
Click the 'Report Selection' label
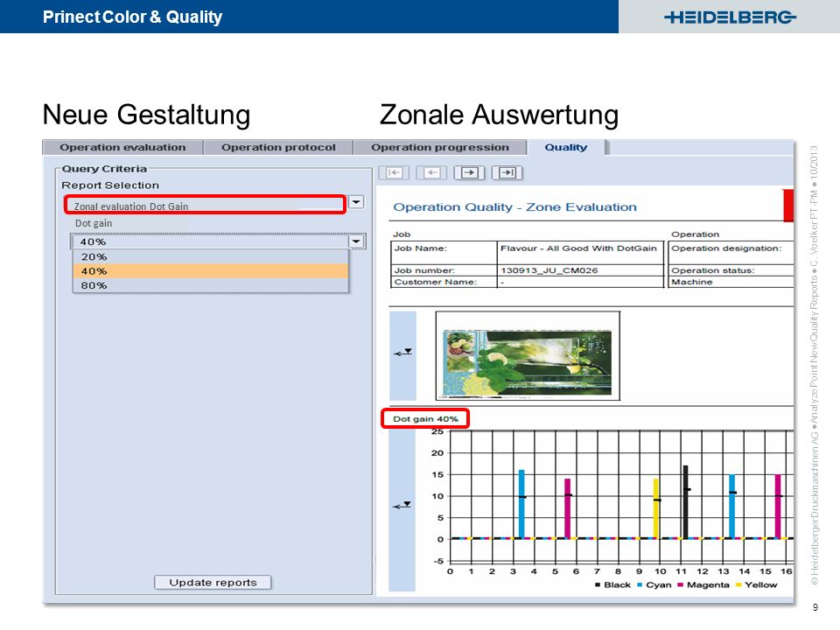pyautogui.click(x=110, y=185)
